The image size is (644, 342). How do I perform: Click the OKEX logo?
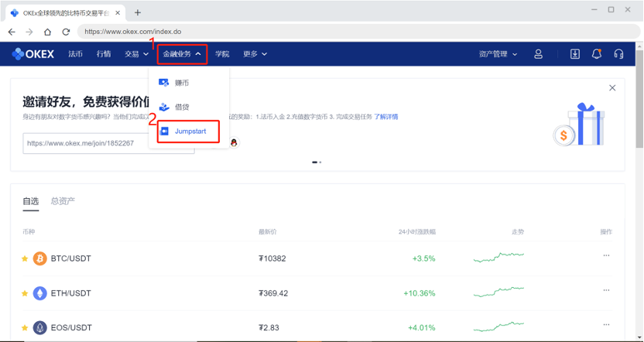point(33,54)
